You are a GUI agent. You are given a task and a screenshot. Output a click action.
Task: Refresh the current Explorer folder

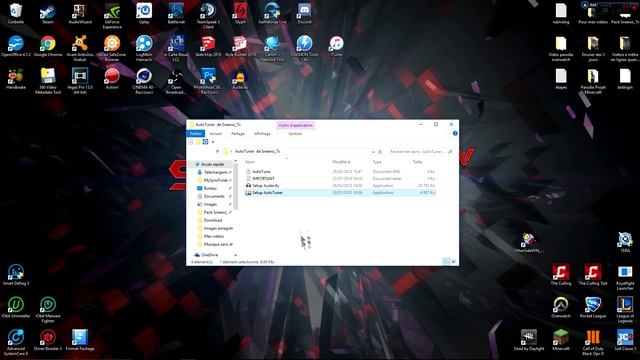pyautogui.click(x=380, y=152)
